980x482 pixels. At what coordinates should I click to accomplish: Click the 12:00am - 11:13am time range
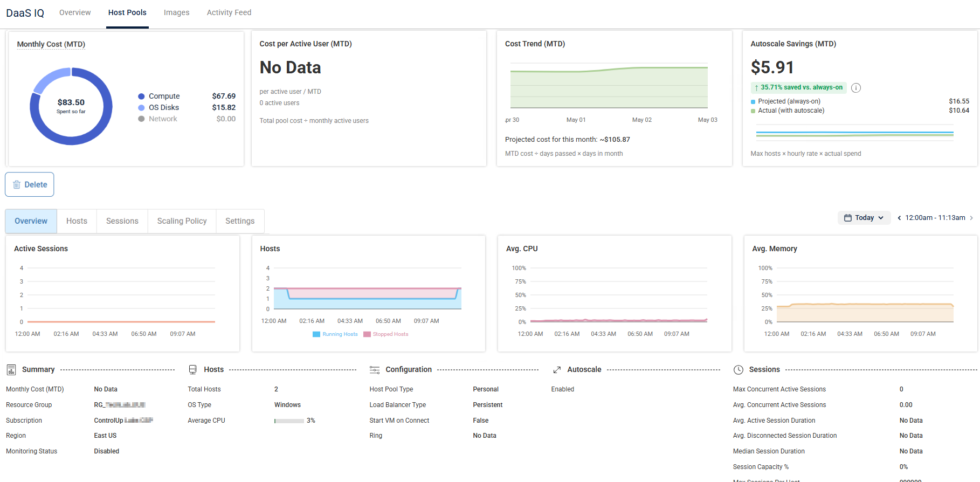tap(935, 218)
